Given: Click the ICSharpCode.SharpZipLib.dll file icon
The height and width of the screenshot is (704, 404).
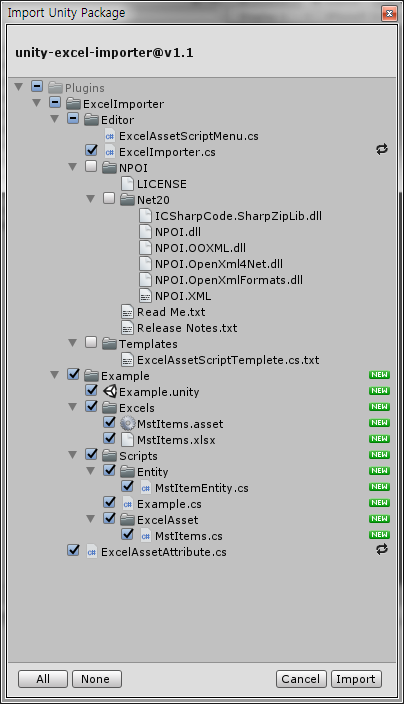Looking at the screenshot, I should click(145, 216).
